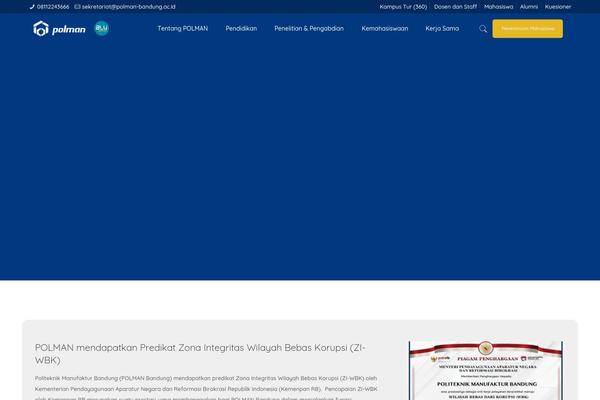
Task: Go to Dosen dan Staff page
Action: click(x=455, y=7)
